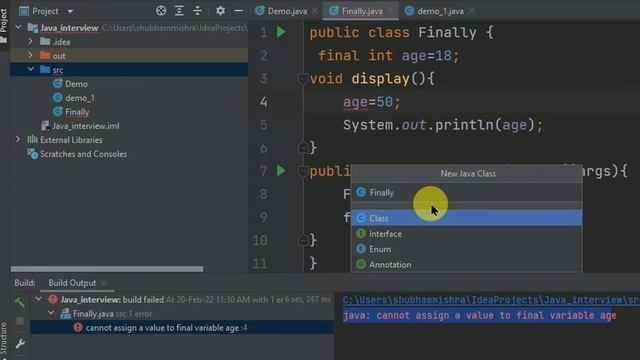Click System.out.println(age) on line 5

coord(443,125)
